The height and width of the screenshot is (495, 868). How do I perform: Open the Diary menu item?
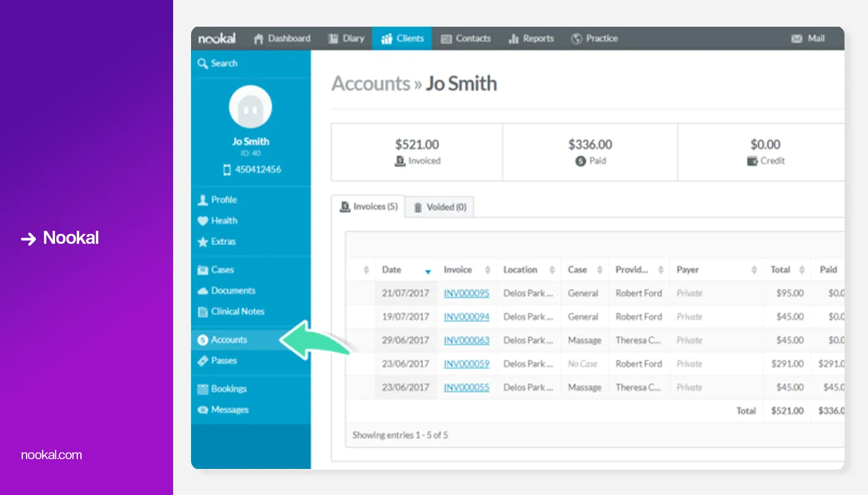(x=346, y=38)
